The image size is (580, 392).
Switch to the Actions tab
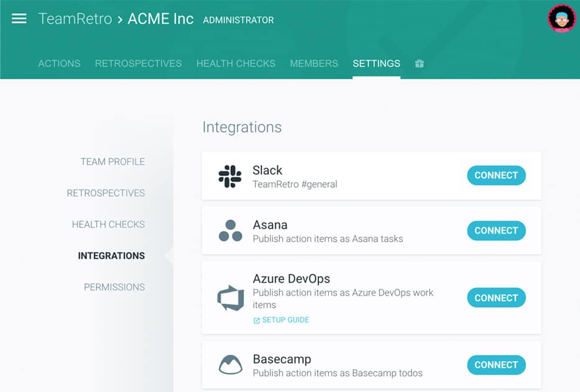point(59,63)
